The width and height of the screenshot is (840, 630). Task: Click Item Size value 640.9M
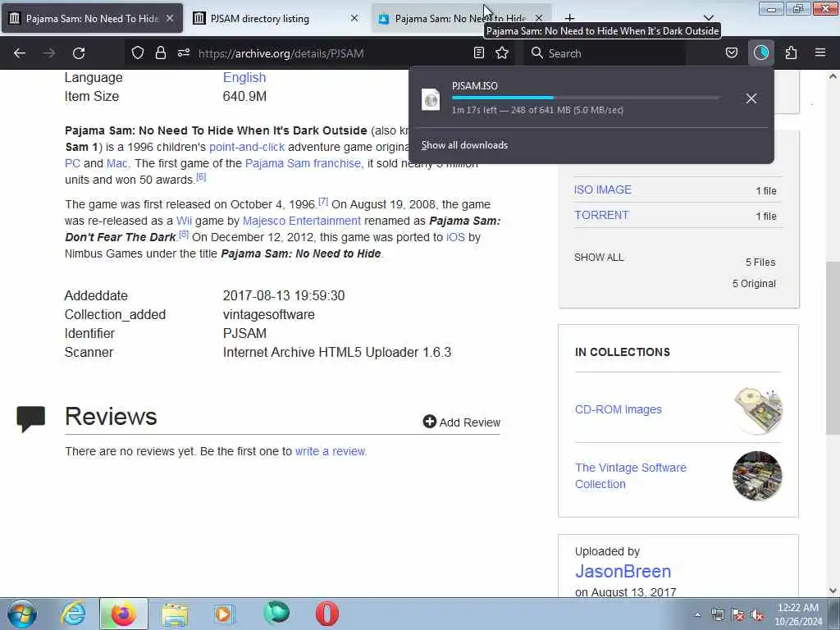[x=244, y=97]
